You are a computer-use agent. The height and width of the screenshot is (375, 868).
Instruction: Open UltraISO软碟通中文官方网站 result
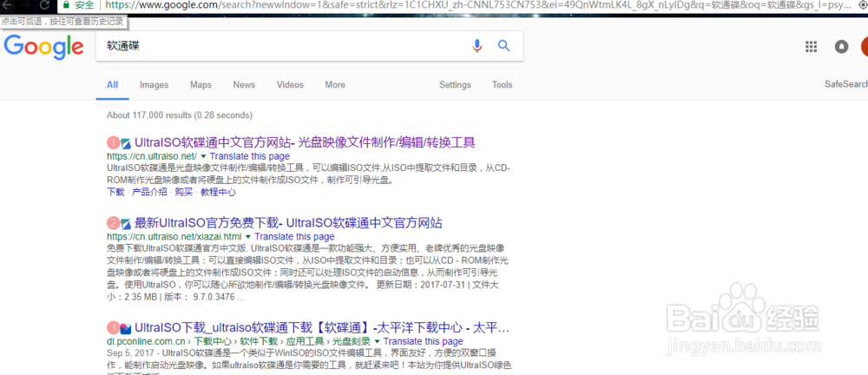click(305, 143)
